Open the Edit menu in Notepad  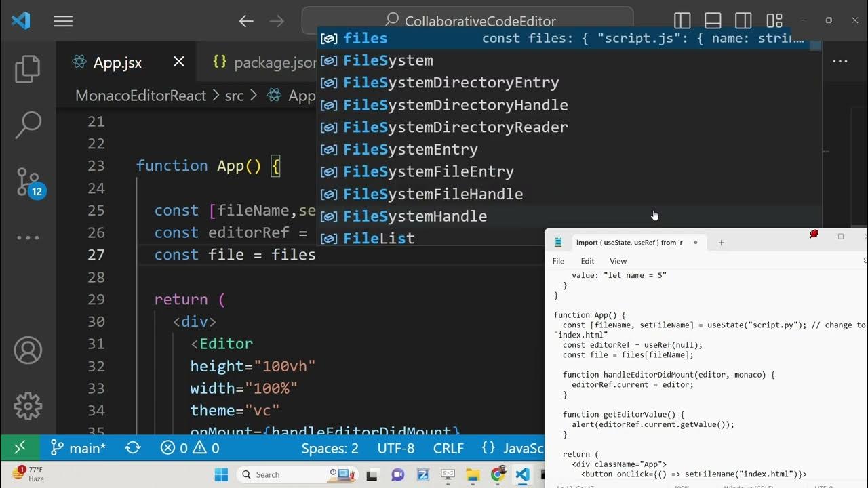pyautogui.click(x=587, y=261)
